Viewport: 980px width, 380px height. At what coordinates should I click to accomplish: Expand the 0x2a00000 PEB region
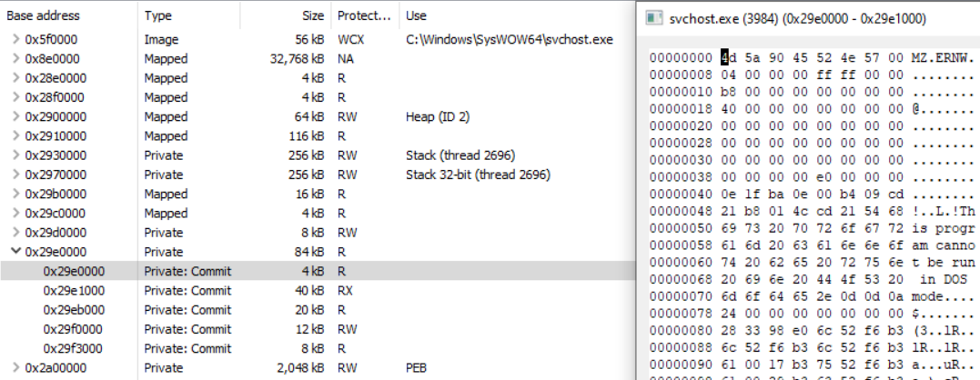point(15,367)
